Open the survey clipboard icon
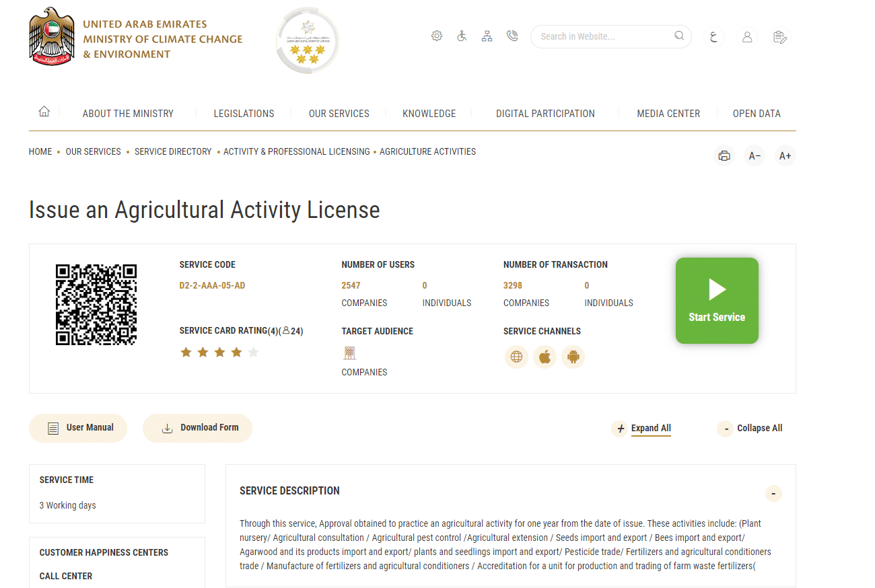This screenshot has height=588, width=875. point(780,36)
